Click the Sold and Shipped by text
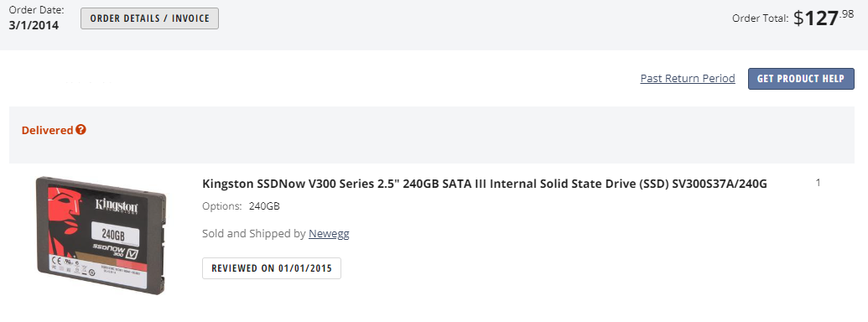Viewport: 868px width, 322px height. pos(254,233)
